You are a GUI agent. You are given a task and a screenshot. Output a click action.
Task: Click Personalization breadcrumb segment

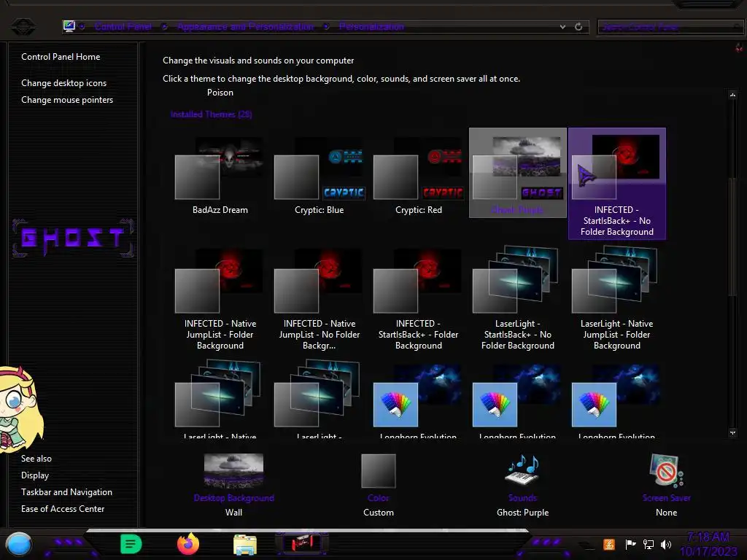click(371, 27)
